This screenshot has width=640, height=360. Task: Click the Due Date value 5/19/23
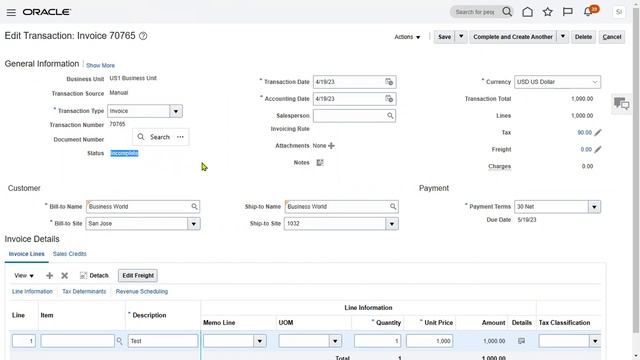(527, 220)
